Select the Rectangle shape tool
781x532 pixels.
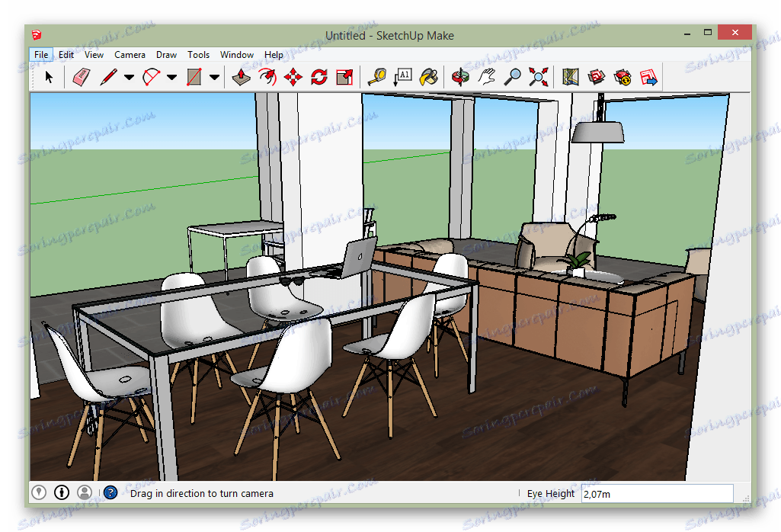tap(194, 77)
